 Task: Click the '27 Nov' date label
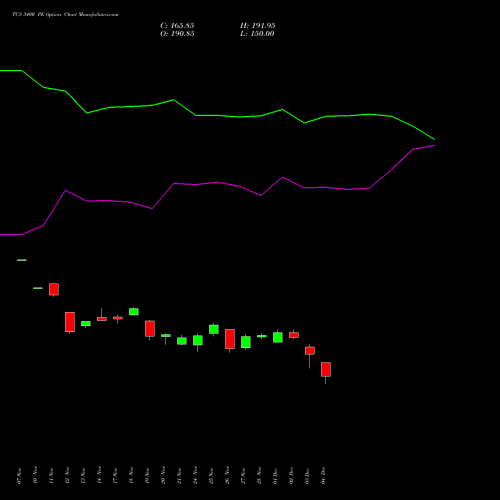pyautogui.click(x=243, y=476)
